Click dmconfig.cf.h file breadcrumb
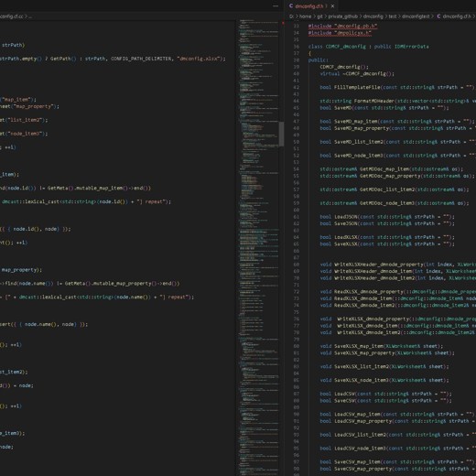 (457, 16)
